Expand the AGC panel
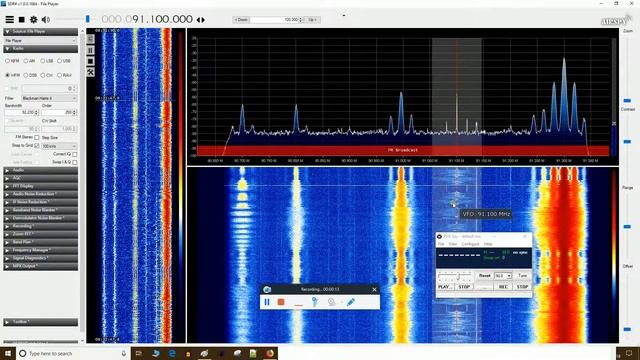Viewport: 640px width, 360px height. 40,178
